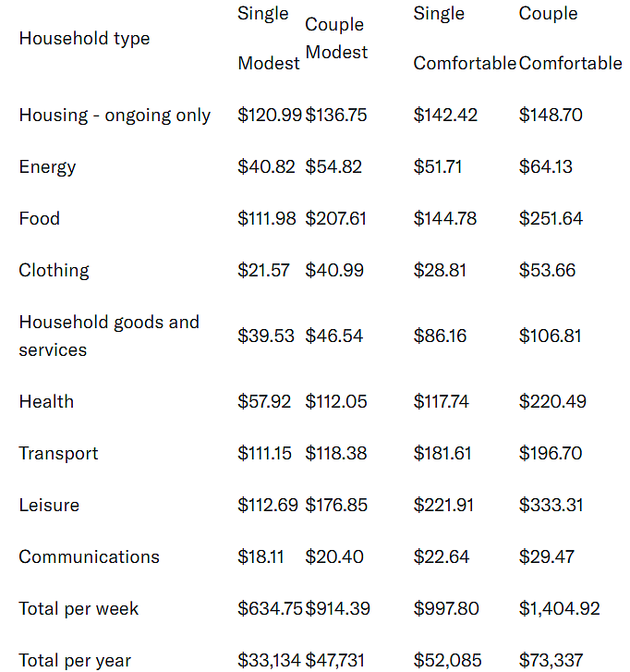Click the Single Comfortable column header

click(465, 38)
